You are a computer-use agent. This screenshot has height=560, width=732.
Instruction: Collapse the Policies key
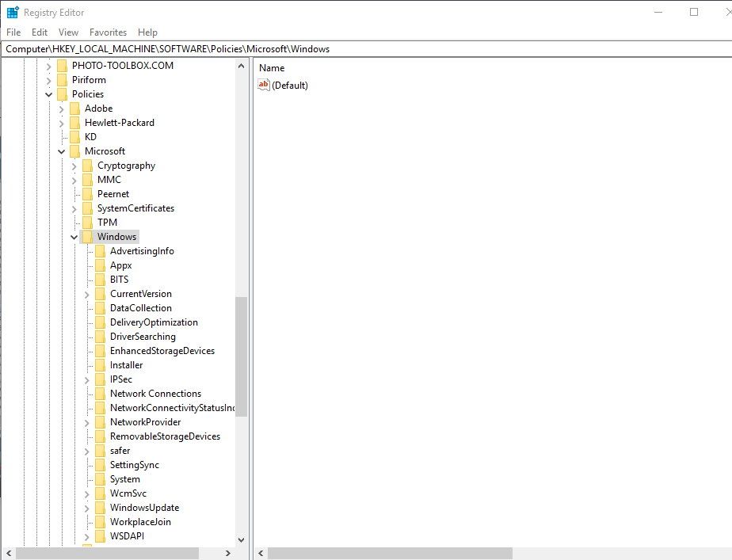[48, 94]
